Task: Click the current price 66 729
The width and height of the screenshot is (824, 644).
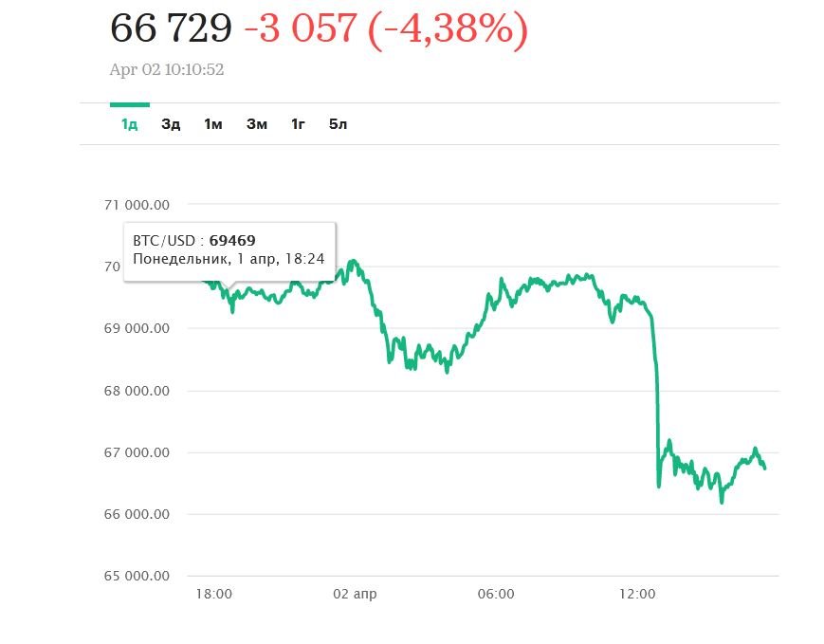Action: [172, 28]
